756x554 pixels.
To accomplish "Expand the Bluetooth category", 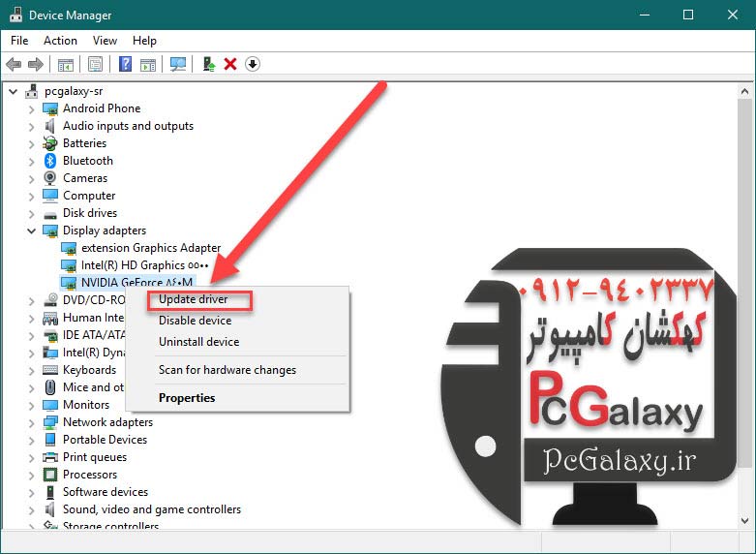I will [x=32, y=161].
